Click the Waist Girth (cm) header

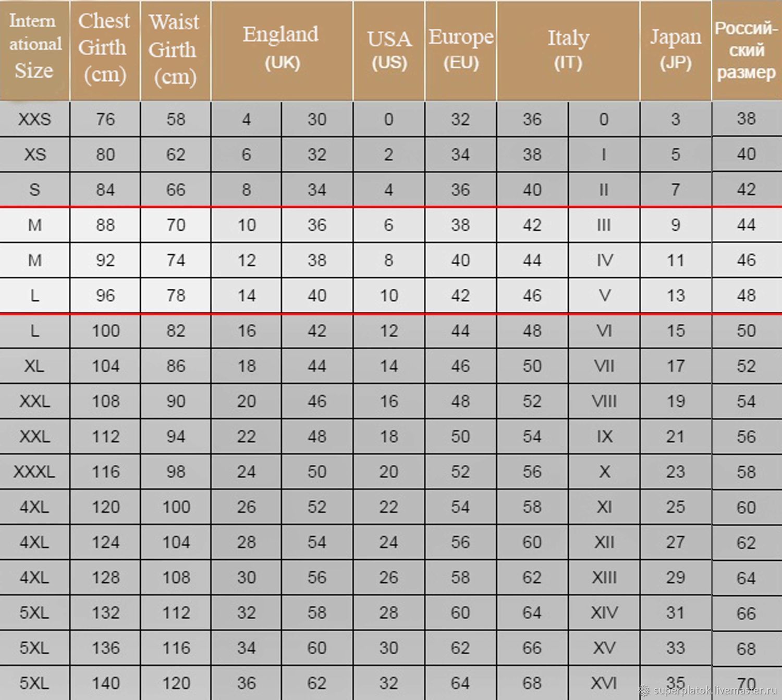[176, 50]
